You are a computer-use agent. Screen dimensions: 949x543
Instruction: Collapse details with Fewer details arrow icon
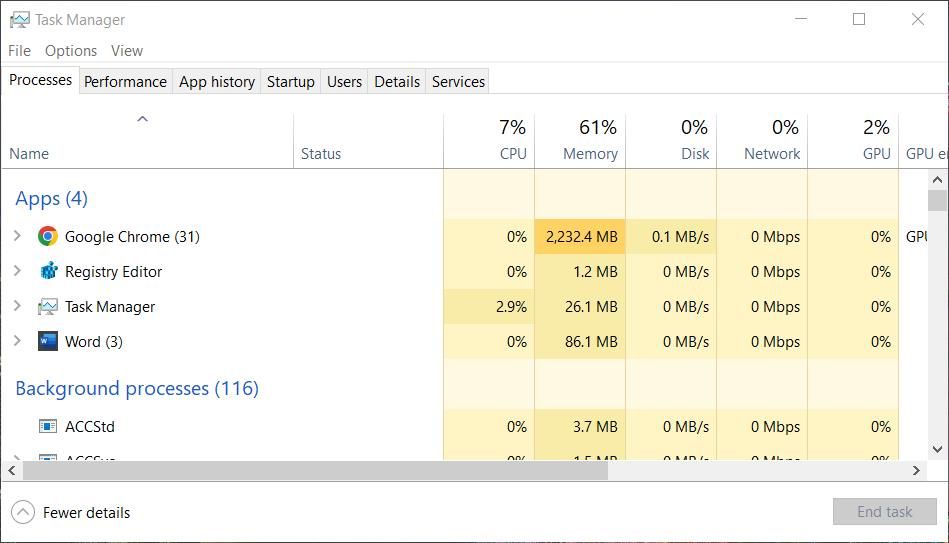click(22, 513)
